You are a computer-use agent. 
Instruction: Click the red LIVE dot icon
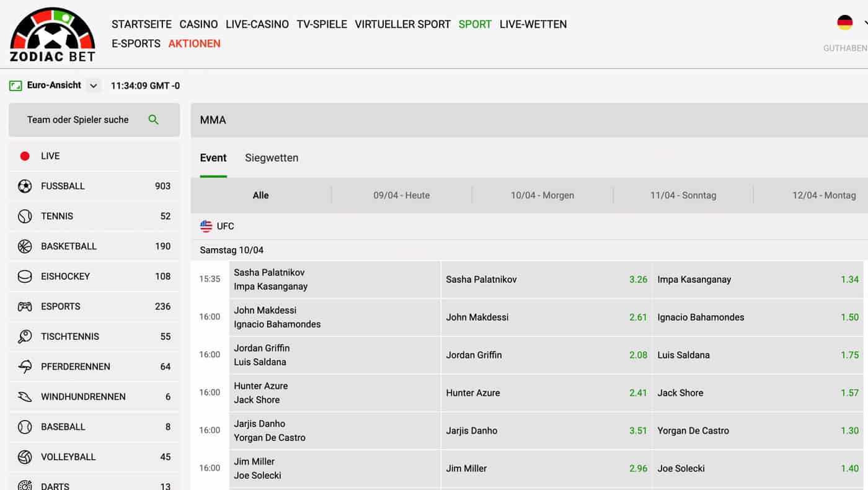click(x=25, y=156)
